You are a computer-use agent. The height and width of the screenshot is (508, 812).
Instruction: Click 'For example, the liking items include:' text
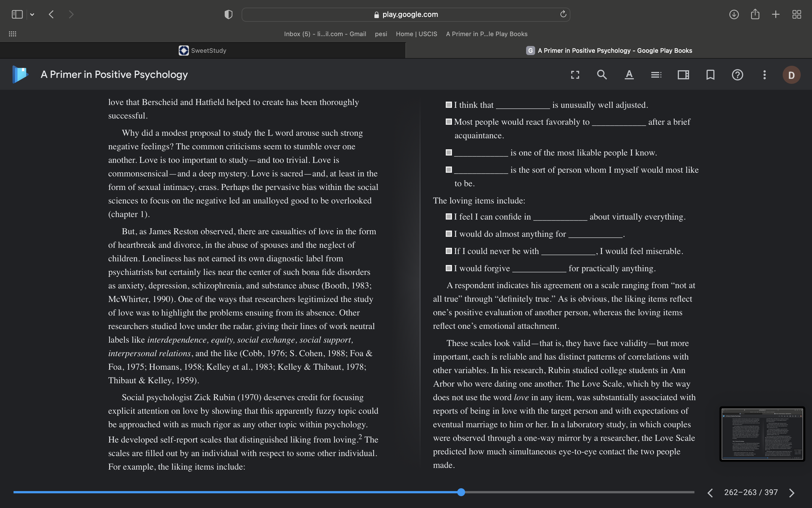pos(176,467)
